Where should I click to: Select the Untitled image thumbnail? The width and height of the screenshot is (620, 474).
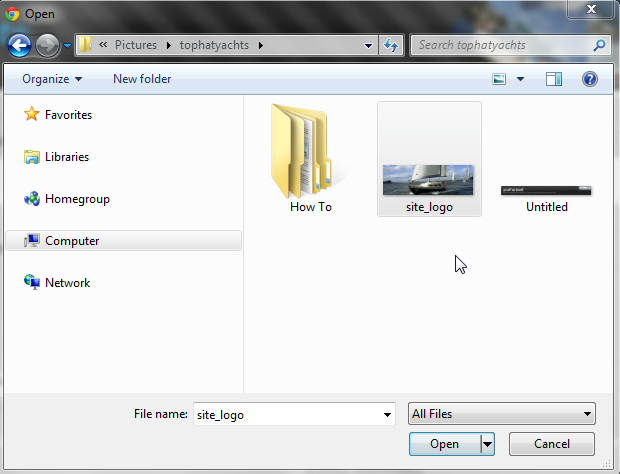click(x=546, y=191)
